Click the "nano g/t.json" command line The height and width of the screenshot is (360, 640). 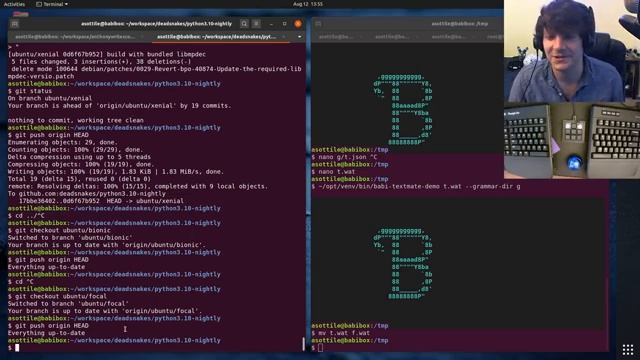click(x=344, y=157)
